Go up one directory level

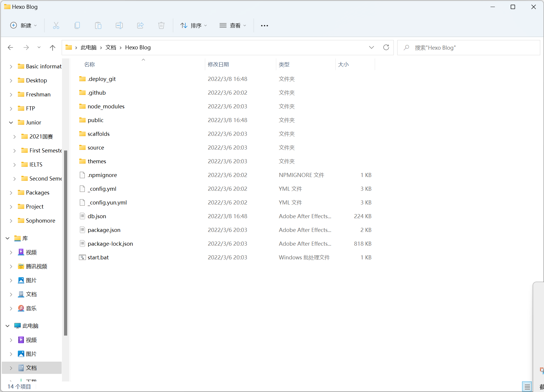click(53, 48)
